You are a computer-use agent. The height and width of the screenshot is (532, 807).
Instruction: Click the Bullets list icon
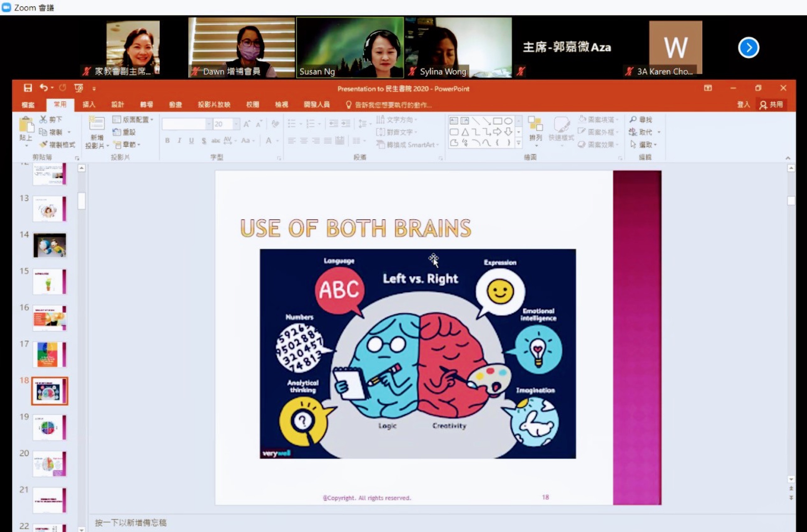(292, 124)
